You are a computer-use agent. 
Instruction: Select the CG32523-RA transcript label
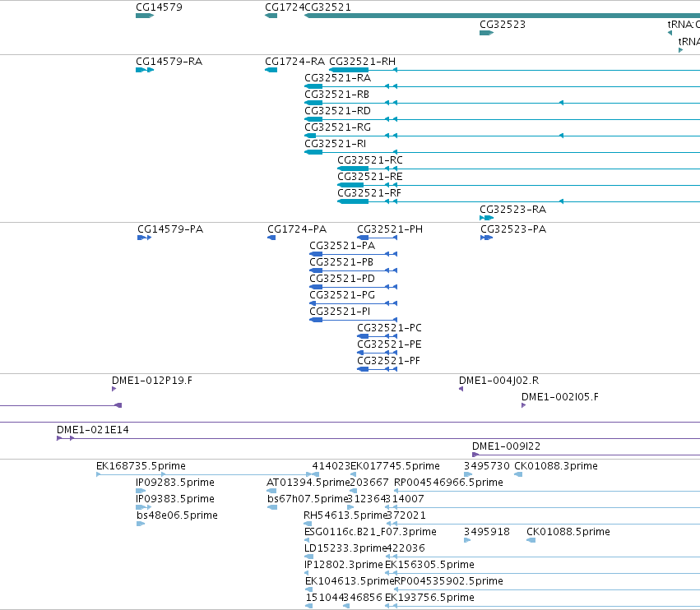point(512,210)
